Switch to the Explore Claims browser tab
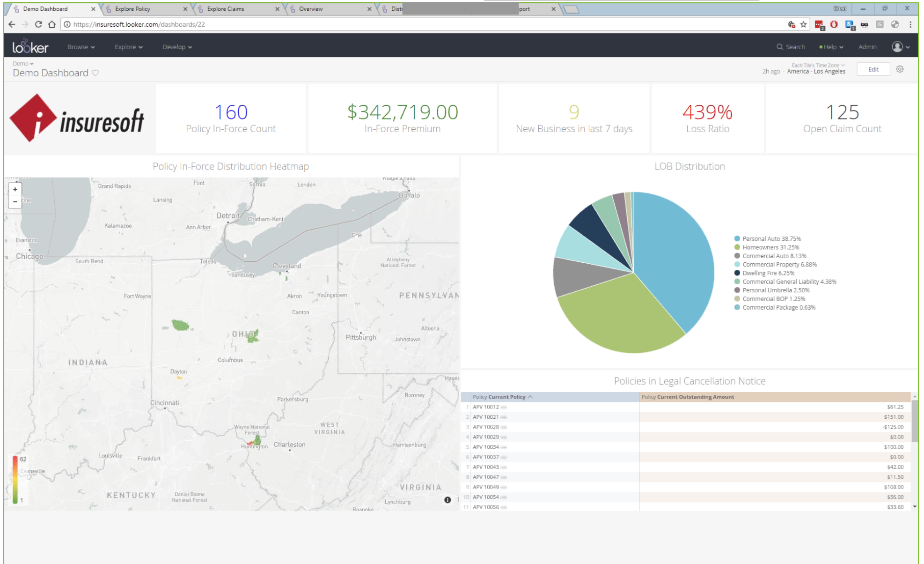Image resolution: width=924 pixels, height=564 pixels. (x=227, y=8)
